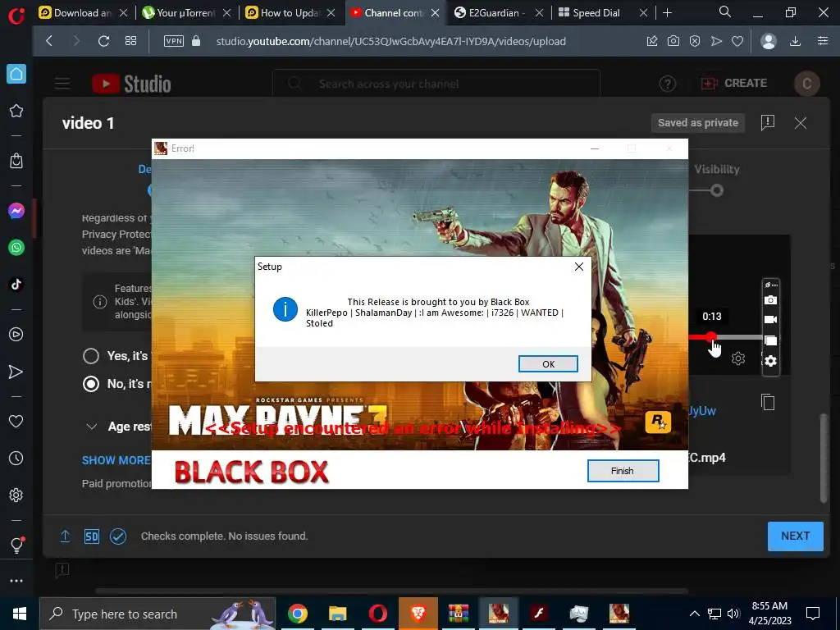840x630 pixels.
Task: Open the browser profile account icon
Action: 768,41
